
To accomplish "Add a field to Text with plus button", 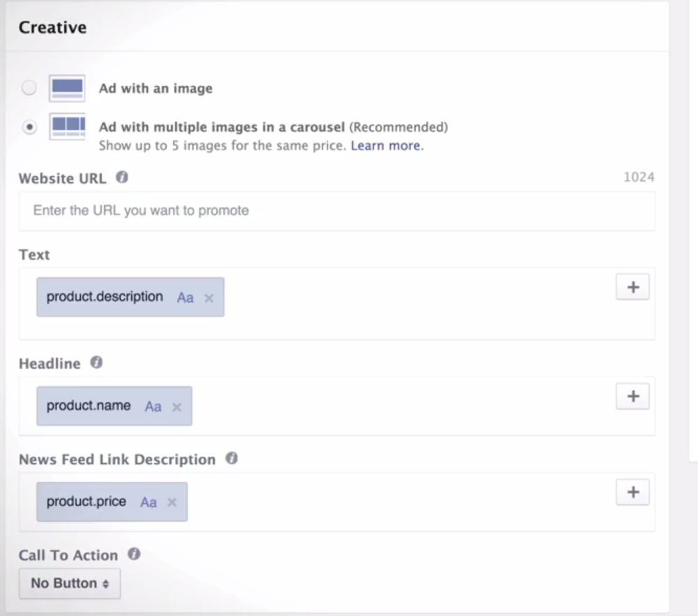I will (x=632, y=287).
